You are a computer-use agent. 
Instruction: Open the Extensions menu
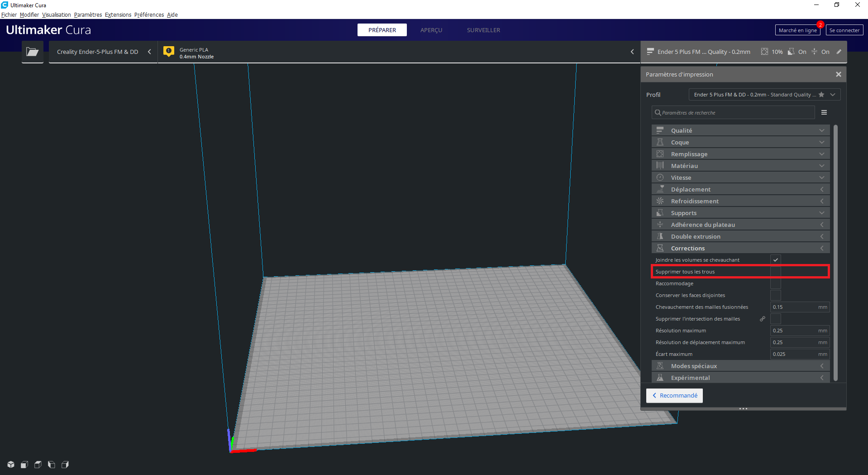pyautogui.click(x=118, y=15)
